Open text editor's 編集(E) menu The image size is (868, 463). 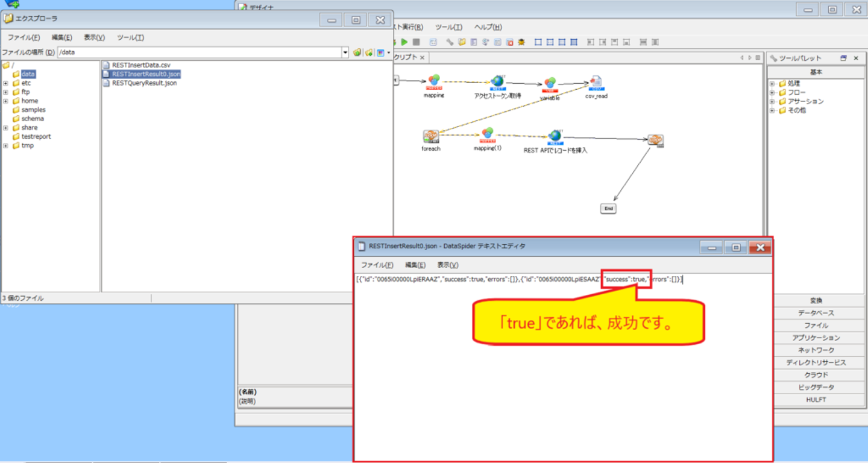click(x=415, y=265)
